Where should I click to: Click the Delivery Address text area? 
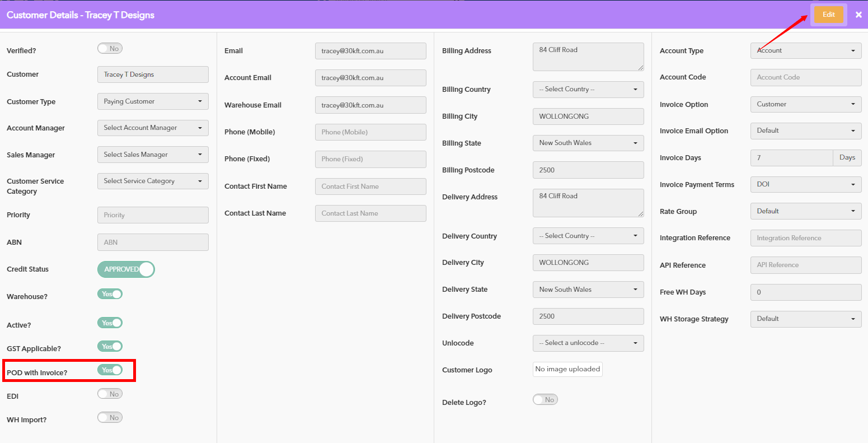(x=588, y=203)
